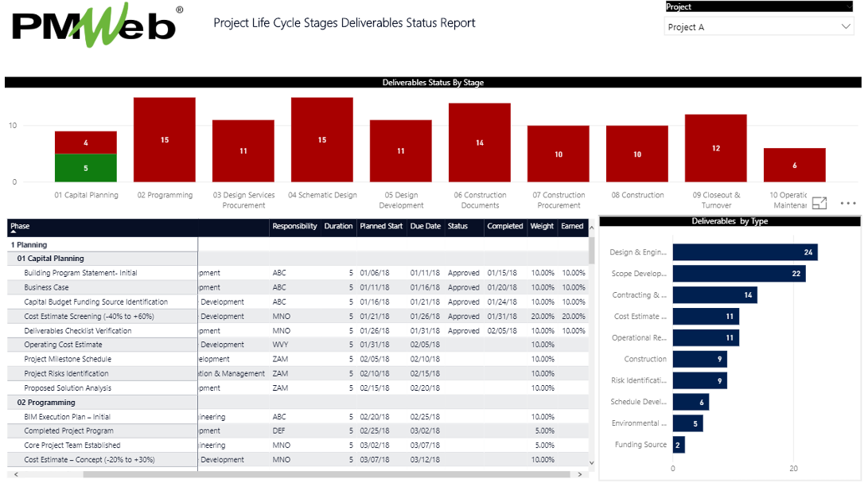Sort by the Due Date column header
This screenshot has height=487, width=868.
coord(425,226)
